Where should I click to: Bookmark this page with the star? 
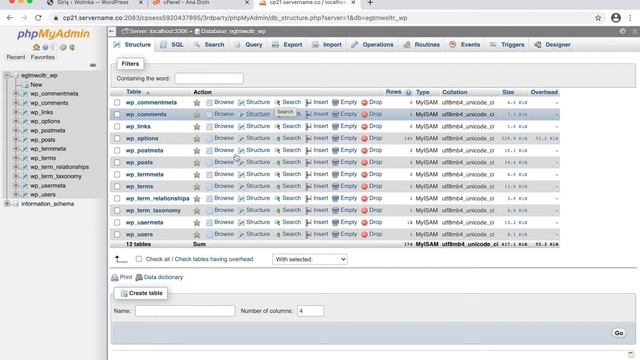coord(598,18)
